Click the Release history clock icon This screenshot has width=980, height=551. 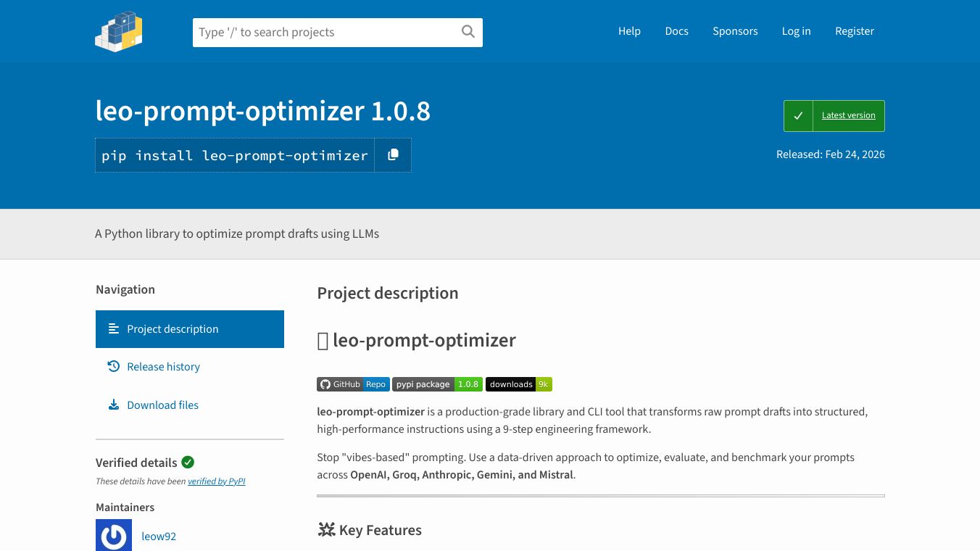[114, 366]
